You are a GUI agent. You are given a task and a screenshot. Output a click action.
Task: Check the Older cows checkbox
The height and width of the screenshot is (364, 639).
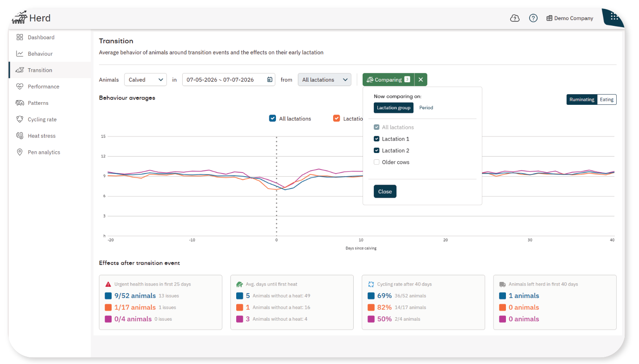[x=376, y=162]
